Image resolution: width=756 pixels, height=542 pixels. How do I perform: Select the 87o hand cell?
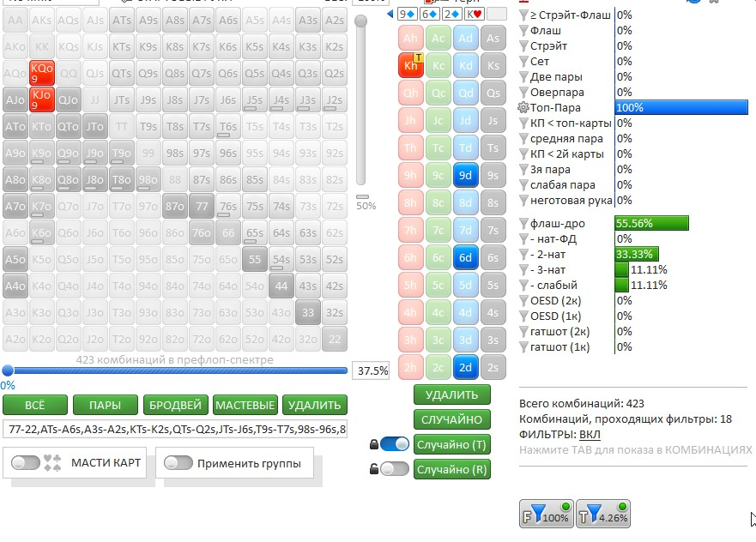(x=174, y=206)
